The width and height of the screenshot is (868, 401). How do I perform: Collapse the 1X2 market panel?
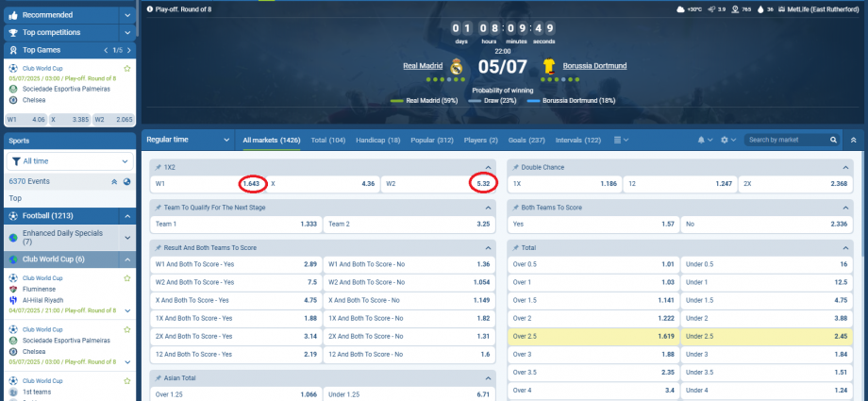[488, 167]
